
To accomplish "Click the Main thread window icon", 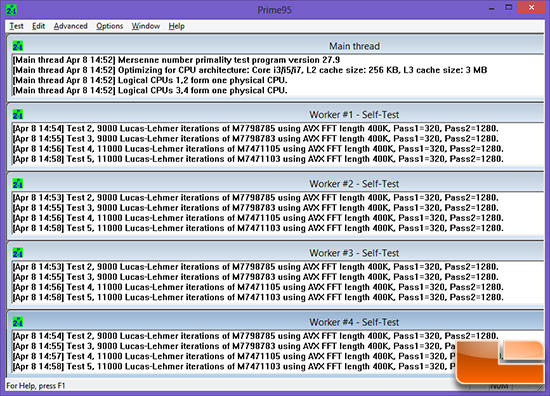I will (18, 46).
